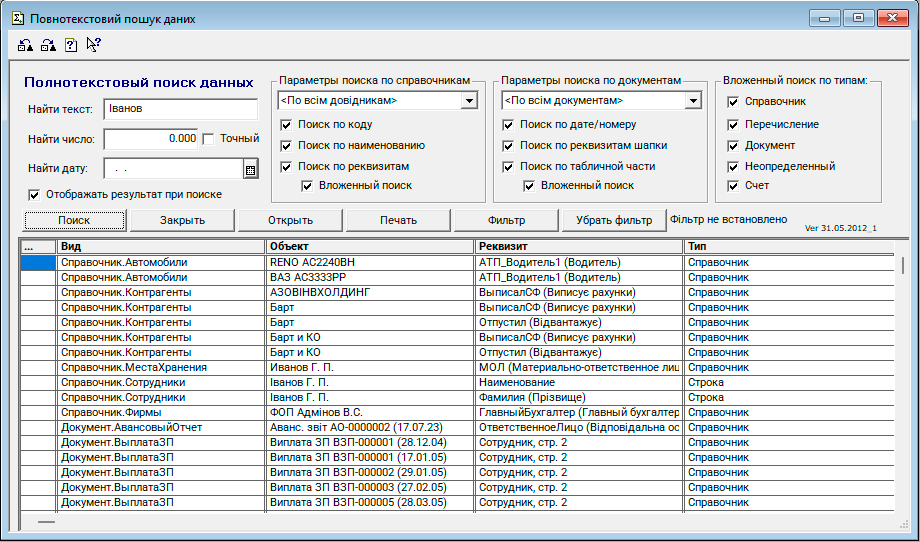This screenshot has height=542, width=920.
Task: Click the Найти текст input field
Action: tap(180, 109)
